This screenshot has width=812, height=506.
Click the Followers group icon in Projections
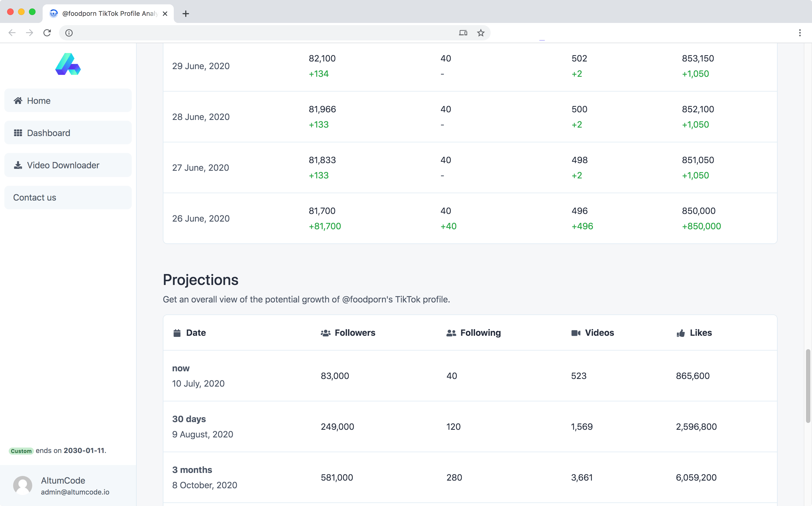tap(325, 333)
